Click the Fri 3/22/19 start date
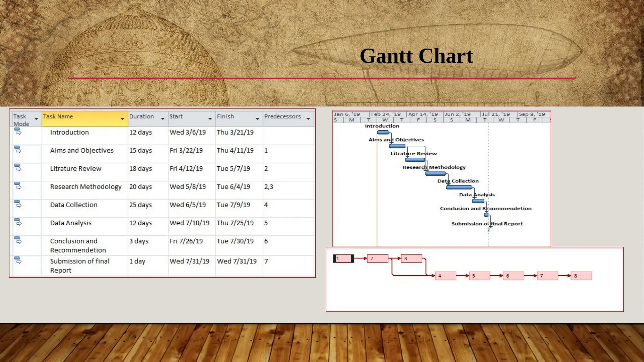The image size is (644, 362). 192,154
